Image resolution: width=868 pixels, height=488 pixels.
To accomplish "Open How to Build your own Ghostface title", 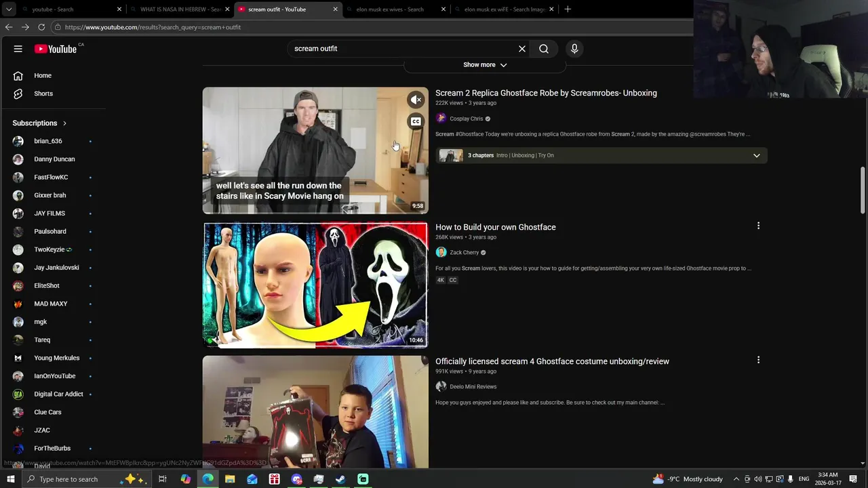I will pyautogui.click(x=496, y=227).
